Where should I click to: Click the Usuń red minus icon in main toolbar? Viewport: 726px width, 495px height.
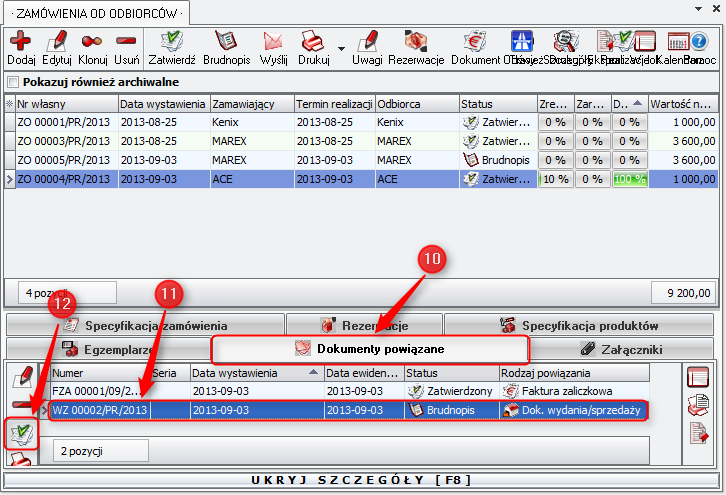126,41
